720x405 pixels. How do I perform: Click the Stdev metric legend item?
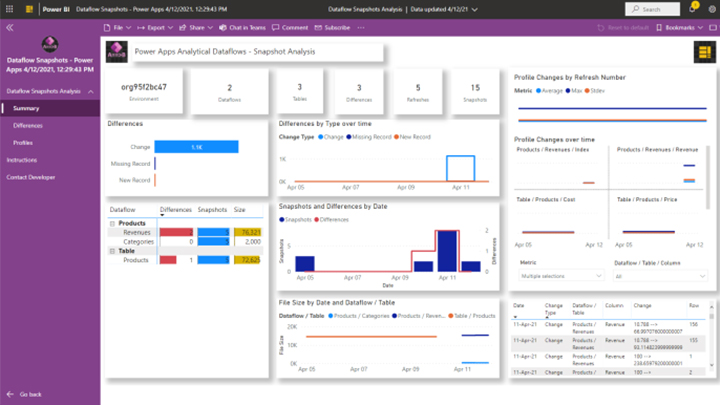(595, 91)
